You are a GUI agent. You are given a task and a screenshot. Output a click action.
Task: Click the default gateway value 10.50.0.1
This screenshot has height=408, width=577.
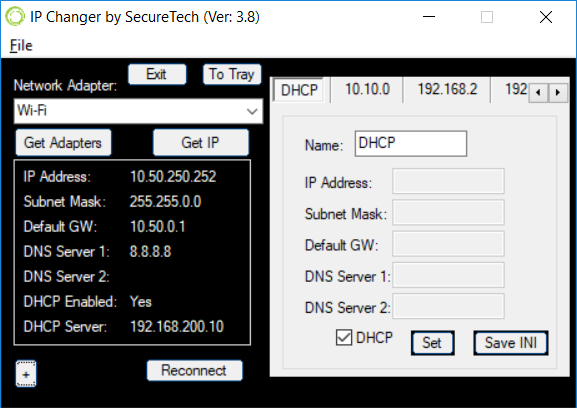(x=157, y=227)
